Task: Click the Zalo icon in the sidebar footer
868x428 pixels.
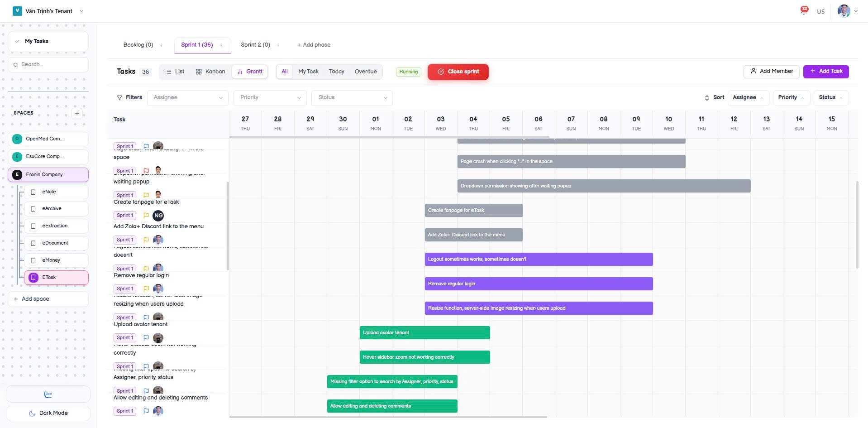Action: pyautogui.click(x=48, y=394)
